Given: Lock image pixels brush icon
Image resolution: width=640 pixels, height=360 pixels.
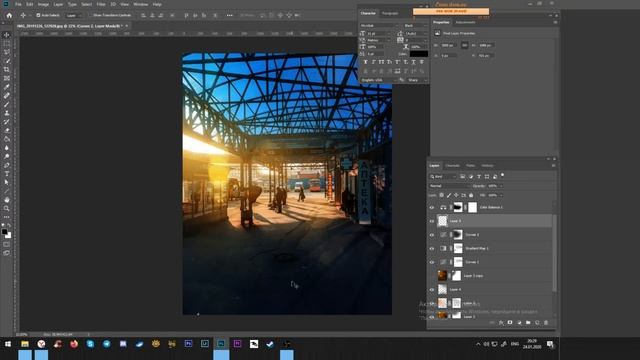Looking at the screenshot, I should (449, 195).
